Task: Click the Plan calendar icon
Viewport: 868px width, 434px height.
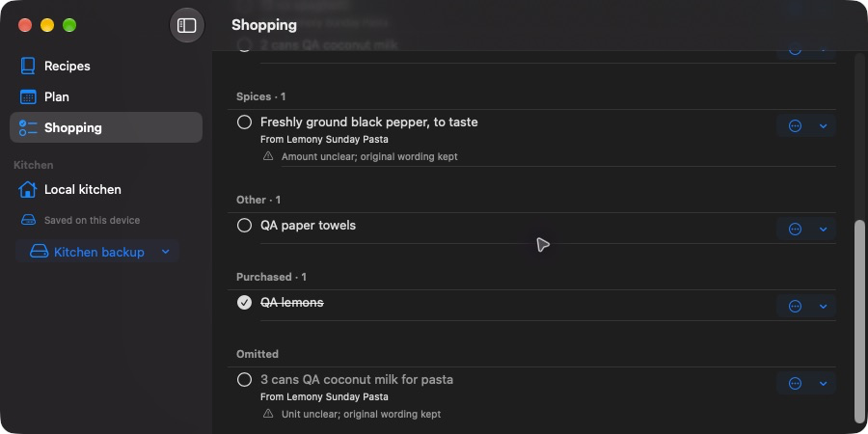Action: [28, 96]
